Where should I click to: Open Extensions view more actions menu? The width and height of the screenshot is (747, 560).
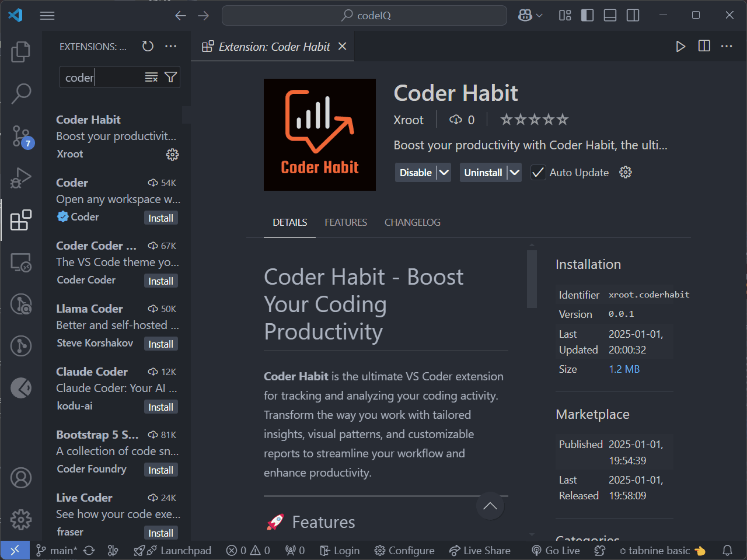tap(170, 46)
